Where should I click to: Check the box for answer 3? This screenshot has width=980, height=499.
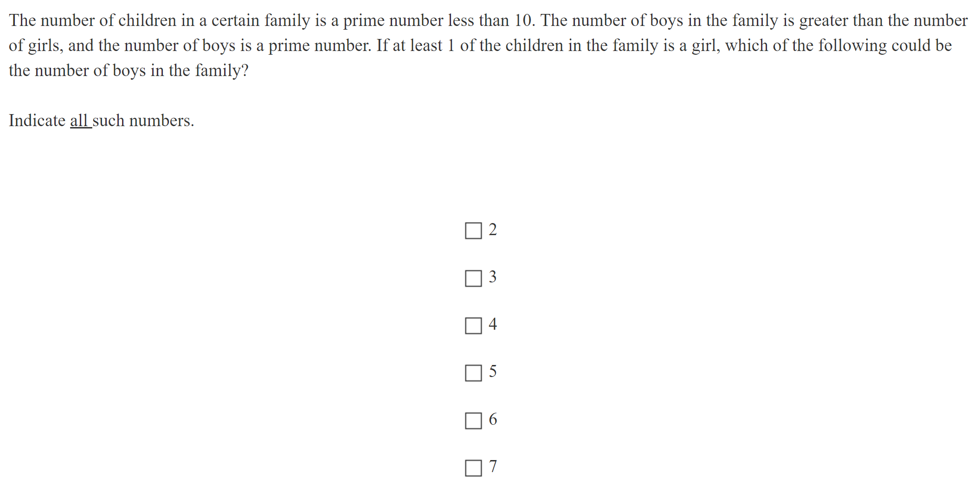[473, 278]
